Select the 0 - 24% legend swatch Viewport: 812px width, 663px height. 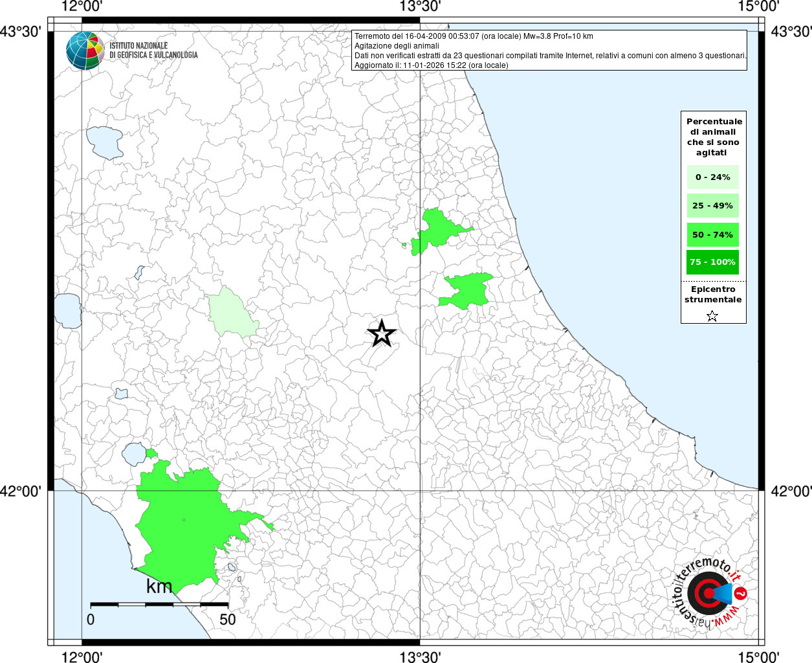click(712, 177)
